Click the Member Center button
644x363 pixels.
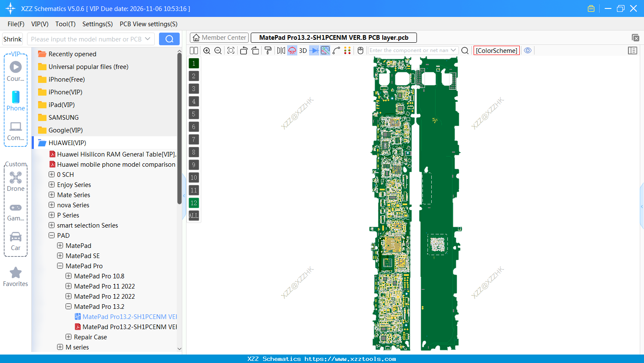coord(219,37)
